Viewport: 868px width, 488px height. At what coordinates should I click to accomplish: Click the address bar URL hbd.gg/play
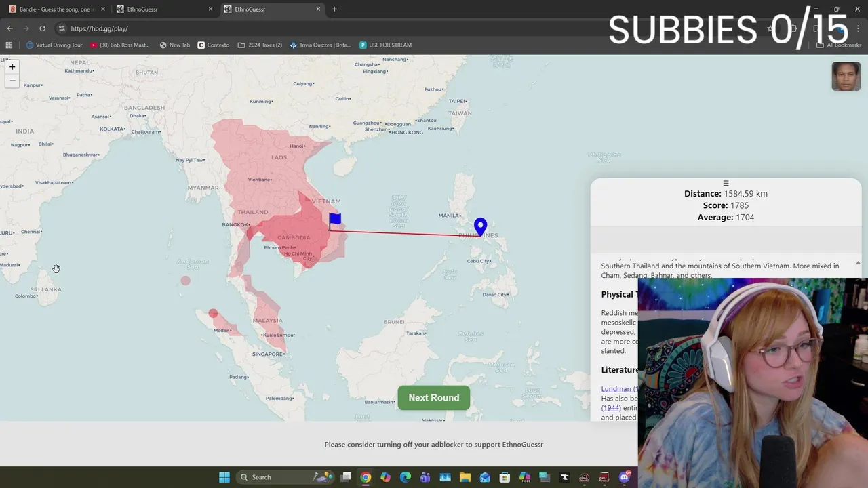[99, 28]
